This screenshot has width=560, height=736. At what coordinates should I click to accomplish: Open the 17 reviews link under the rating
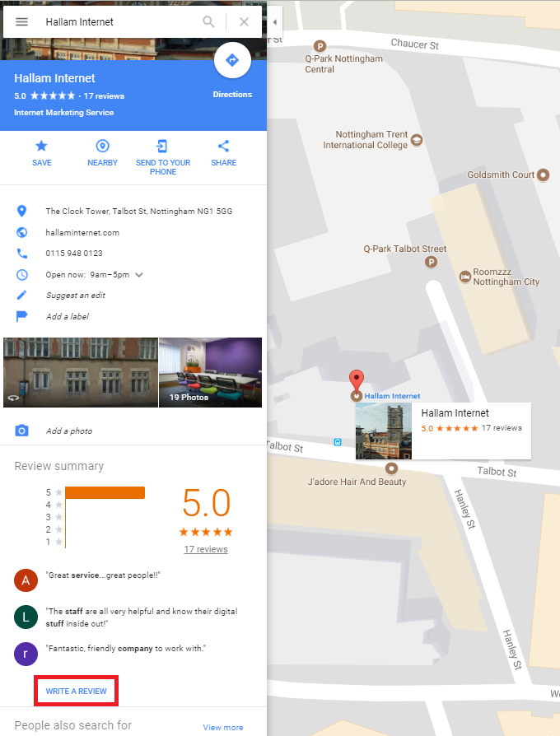(206, 549)
